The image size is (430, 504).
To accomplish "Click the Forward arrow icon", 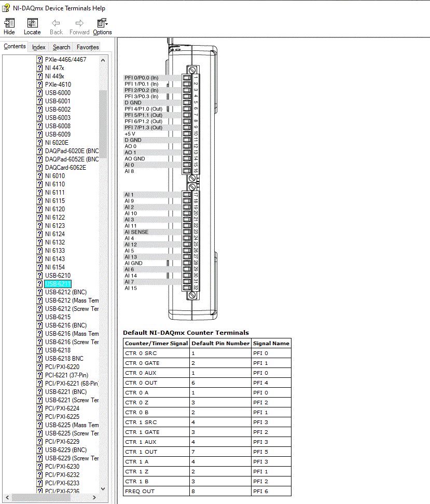I will point(79,23).
